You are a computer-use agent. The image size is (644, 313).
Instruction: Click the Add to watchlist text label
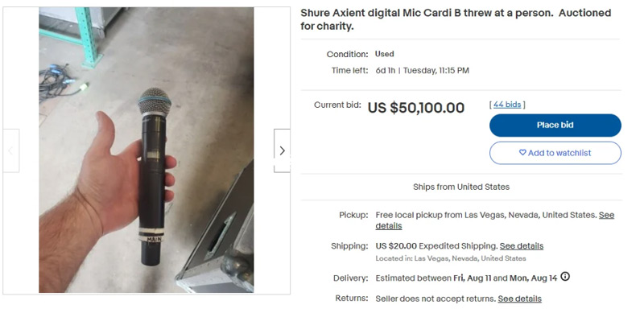pos(559,153)
